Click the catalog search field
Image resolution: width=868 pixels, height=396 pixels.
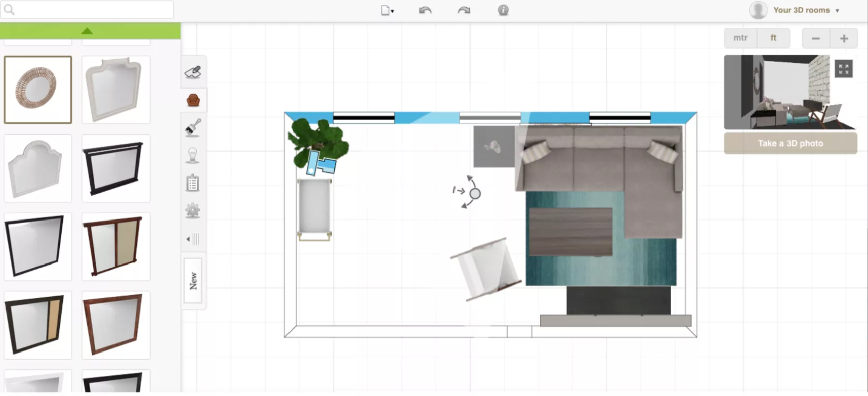pos(87,10)
